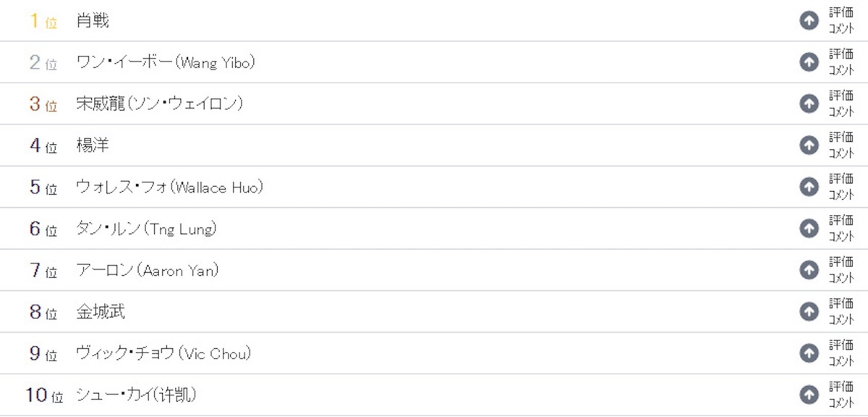Show 評価コメント for Aaron Yan
The image size is (868, 417).
[x=841, y=270]
